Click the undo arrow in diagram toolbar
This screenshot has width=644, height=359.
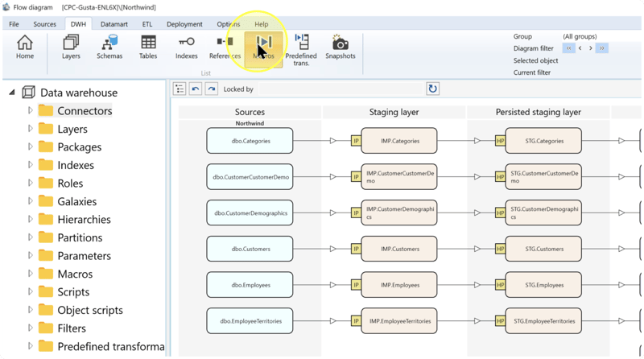point(196,89)
